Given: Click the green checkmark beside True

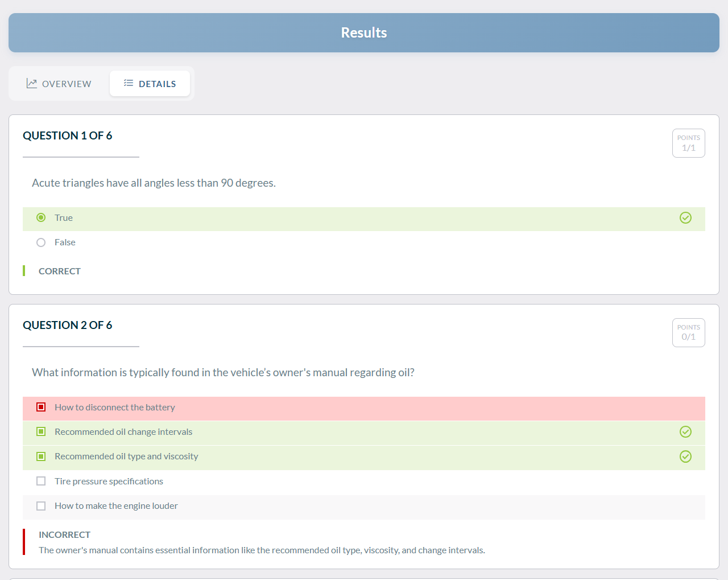Looking at the screenshot, I should tap(685, 218).
